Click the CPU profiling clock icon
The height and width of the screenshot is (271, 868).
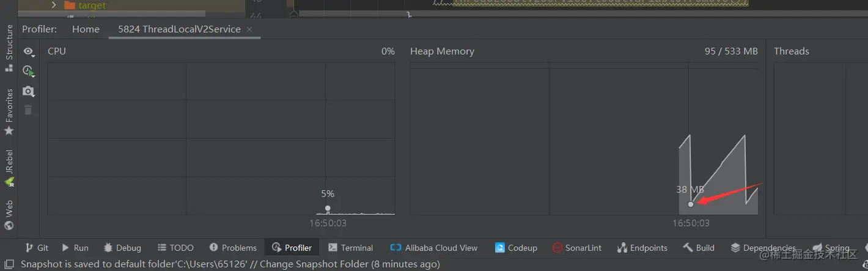[x=29, y=72]
